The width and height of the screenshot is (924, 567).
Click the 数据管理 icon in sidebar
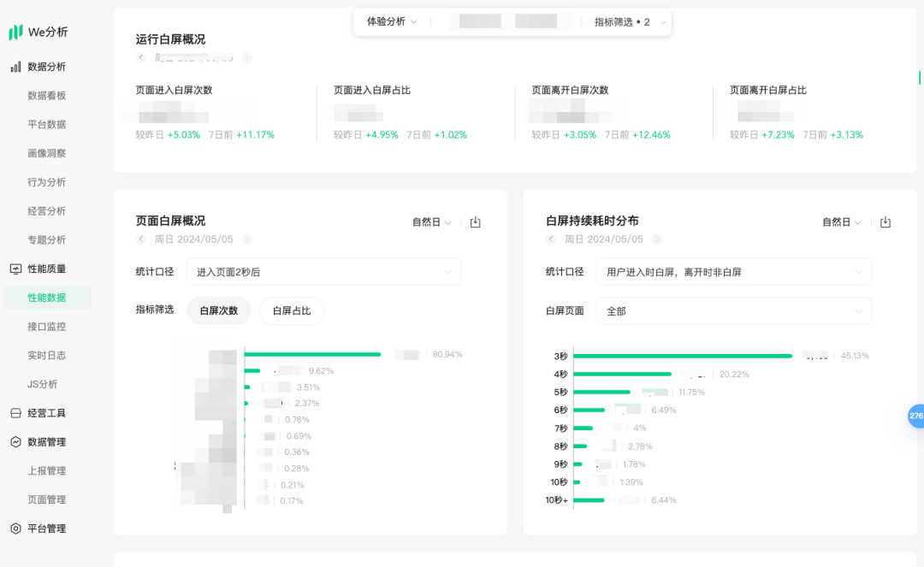click(16, 442)
